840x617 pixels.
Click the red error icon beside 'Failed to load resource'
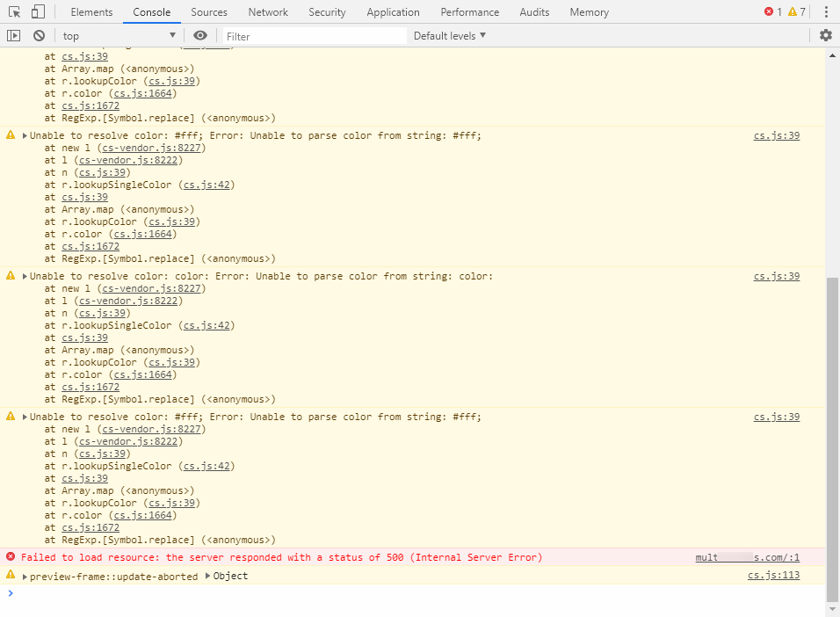pyautogui.click(x=11, y=557)
